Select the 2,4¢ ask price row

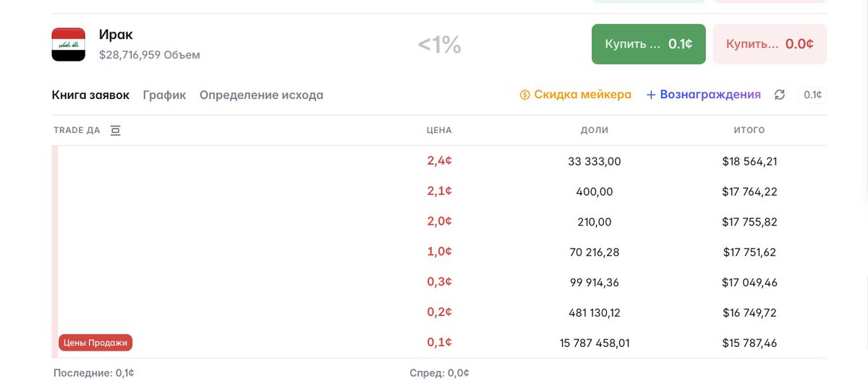(440, 161)
